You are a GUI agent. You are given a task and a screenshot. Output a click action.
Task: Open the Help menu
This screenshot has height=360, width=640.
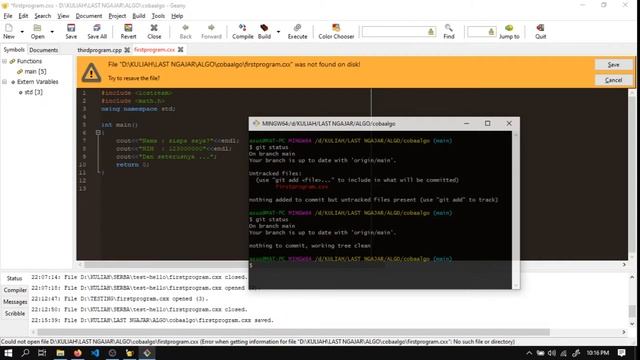(x=177, y=16)
